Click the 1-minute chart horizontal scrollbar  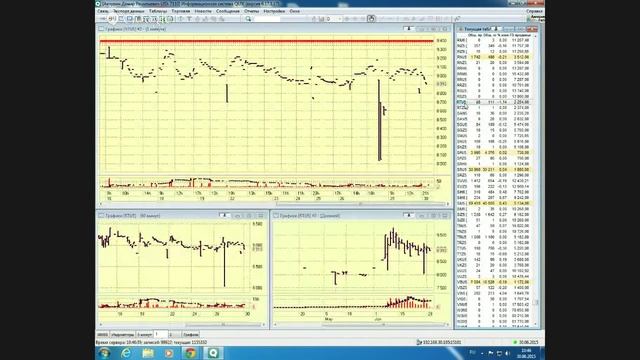274,204
